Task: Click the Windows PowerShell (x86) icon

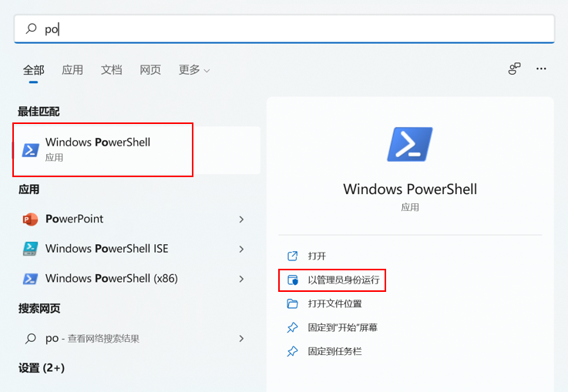Action: click(30, 278)
